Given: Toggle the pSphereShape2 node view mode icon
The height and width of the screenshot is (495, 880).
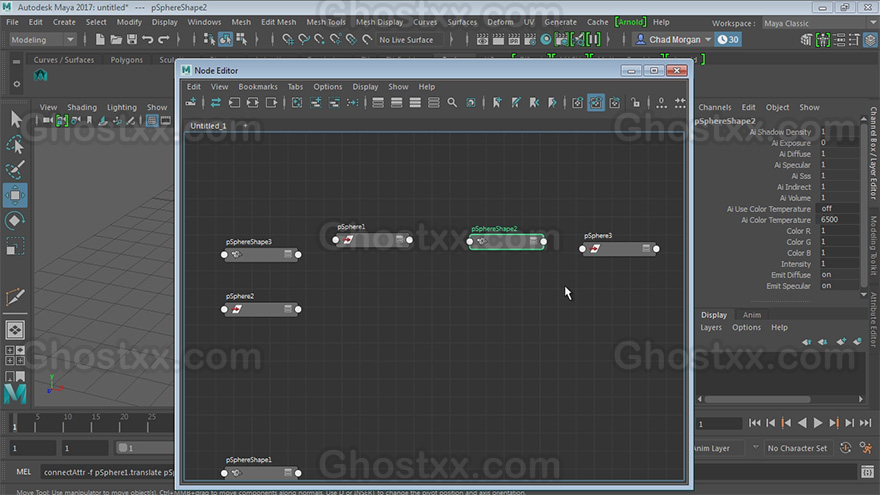Looking at the screenshot, I should tap(533, 241).
